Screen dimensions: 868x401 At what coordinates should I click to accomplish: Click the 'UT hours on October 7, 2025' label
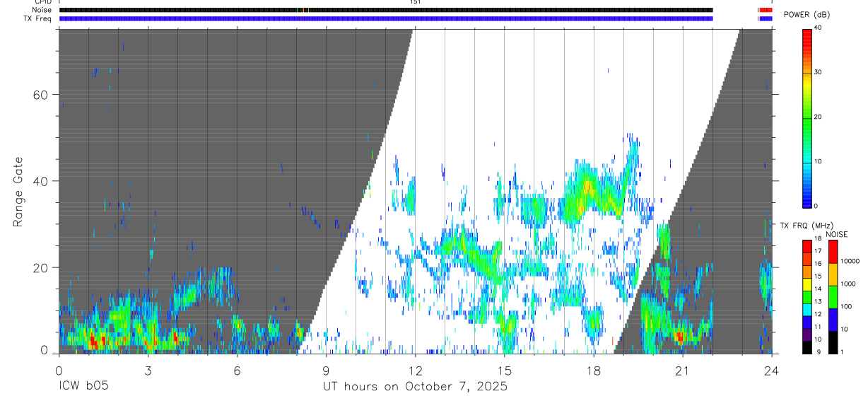click(415, 387)
